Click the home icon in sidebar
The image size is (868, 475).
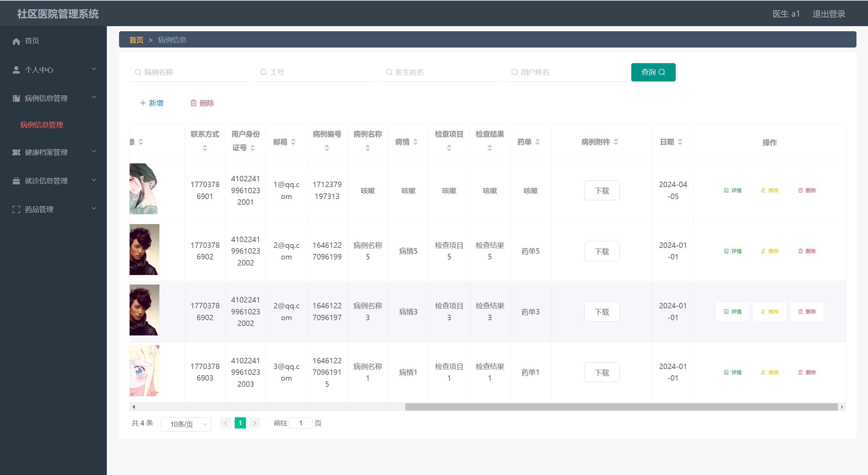16,41
